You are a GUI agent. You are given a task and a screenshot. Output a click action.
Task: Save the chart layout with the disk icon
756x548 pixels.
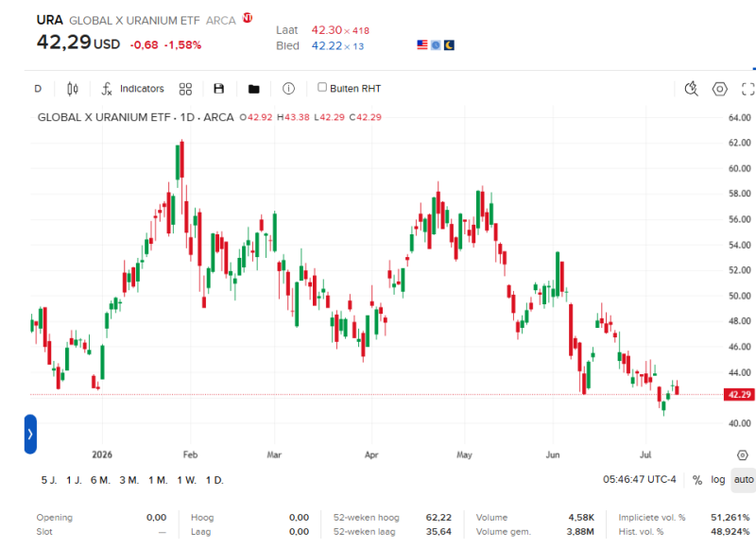tap(219, 89)
